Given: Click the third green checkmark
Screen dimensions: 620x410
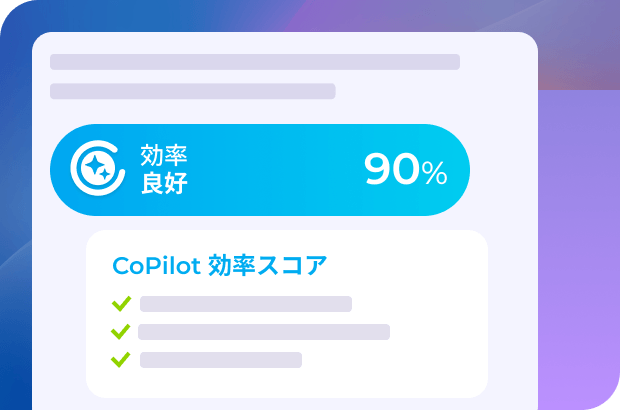Looking at the screenshot, I should coord(121,359).
